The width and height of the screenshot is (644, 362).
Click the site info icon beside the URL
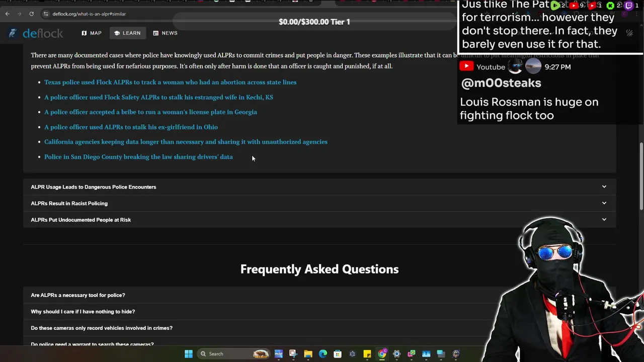(46, 14)
